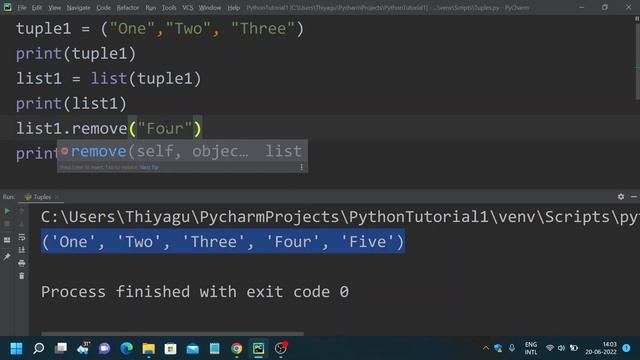Image resolution: width=640 pixels, height=360 pixels.
Task: Click the down arrow icon in Run console toolbar
Action: click(x=22, y=224)
